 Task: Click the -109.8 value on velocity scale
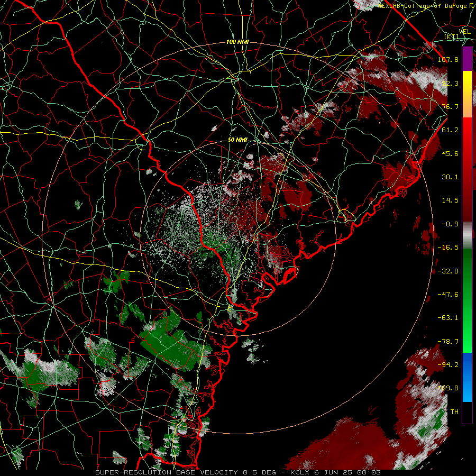446,388
